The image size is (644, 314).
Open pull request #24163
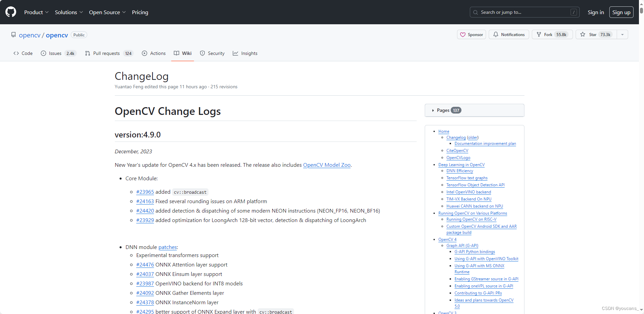[x=145, y=201]
